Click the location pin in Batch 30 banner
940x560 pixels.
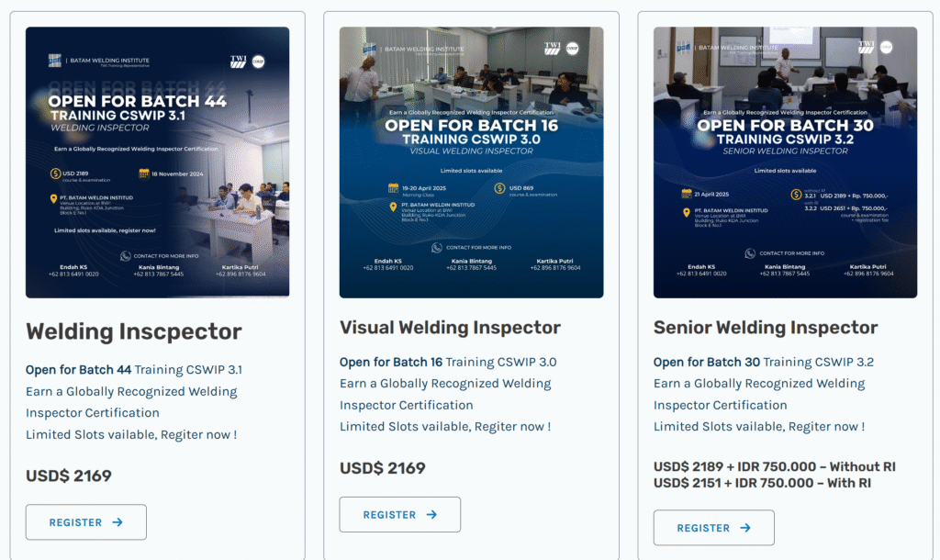687,212
